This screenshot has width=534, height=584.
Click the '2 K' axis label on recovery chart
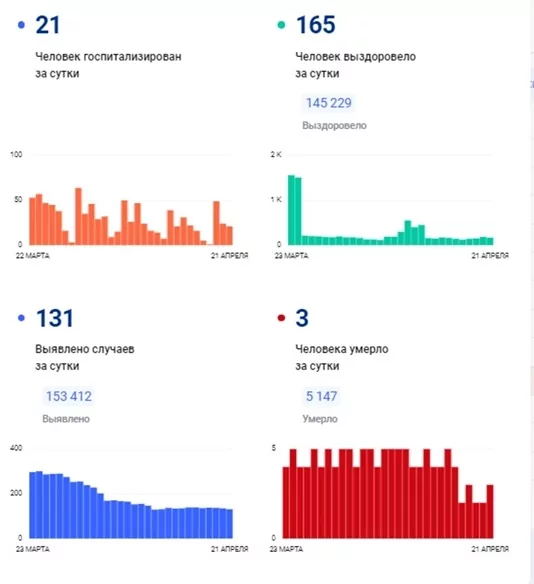276,154
